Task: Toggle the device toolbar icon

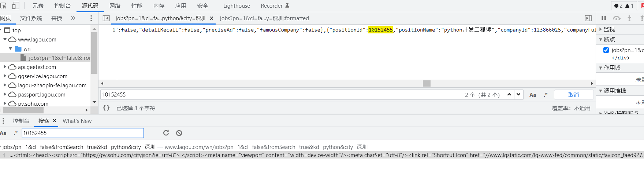Action: click(15, 6)
